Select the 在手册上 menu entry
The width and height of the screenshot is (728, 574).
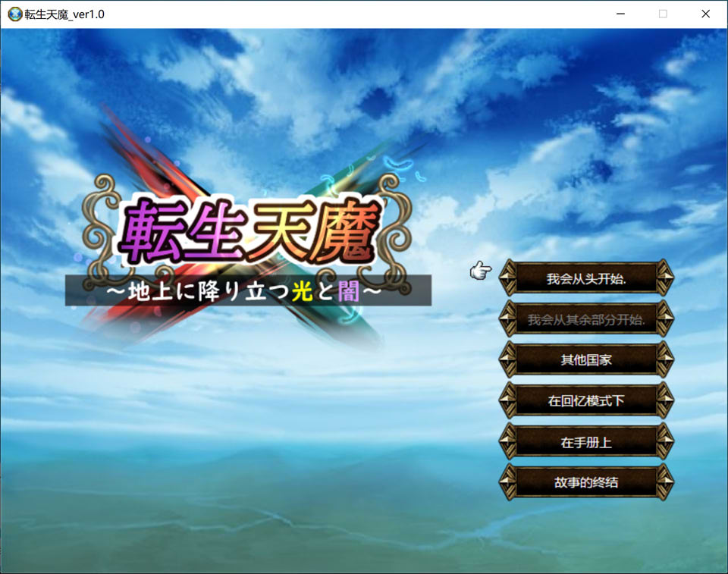click(x=586, y=441)
